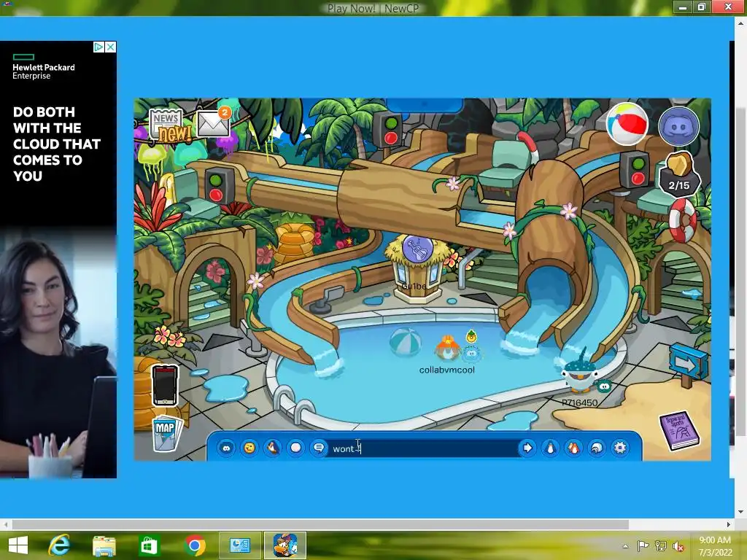Open File Explorer from taskbar
Image resolution: width=747 pixels, height=560 pixels.
(x=104, y=546)
